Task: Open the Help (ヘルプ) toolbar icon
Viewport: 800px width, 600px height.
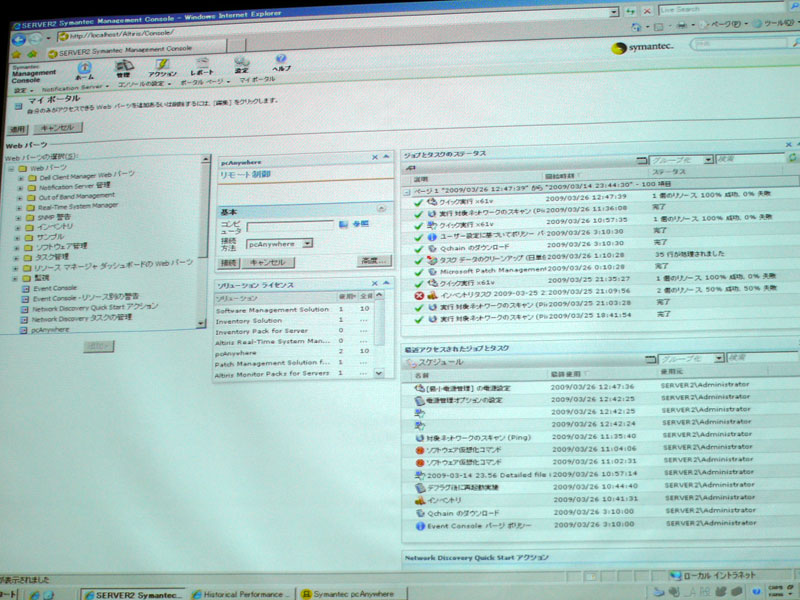Action: click(x=281, y=63)
